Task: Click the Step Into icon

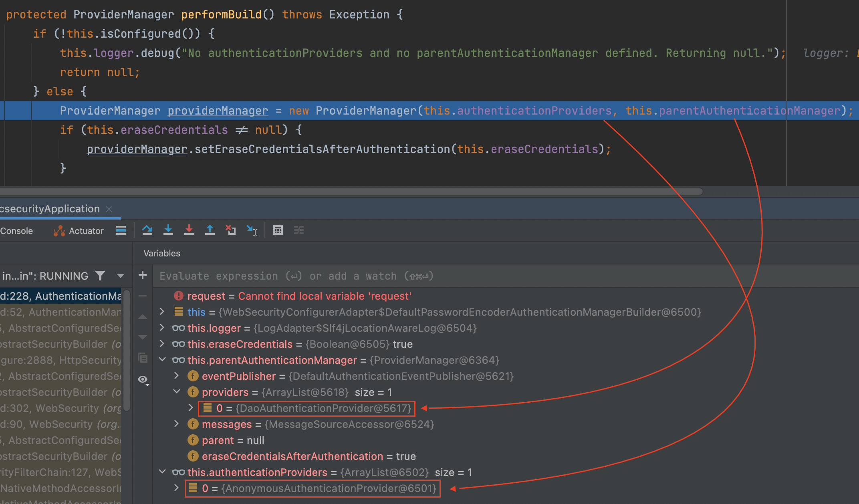Action: pyautogui.click(x=168, y=230)
